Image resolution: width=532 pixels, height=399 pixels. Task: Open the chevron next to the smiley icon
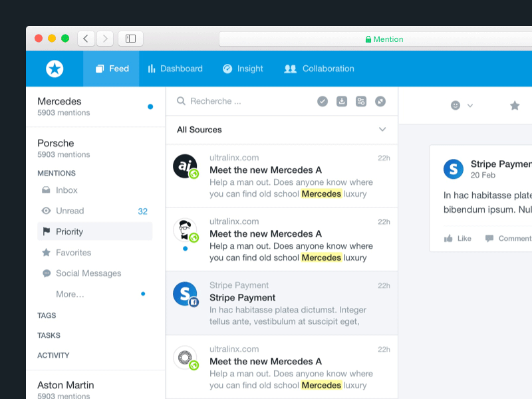(471, 106)
